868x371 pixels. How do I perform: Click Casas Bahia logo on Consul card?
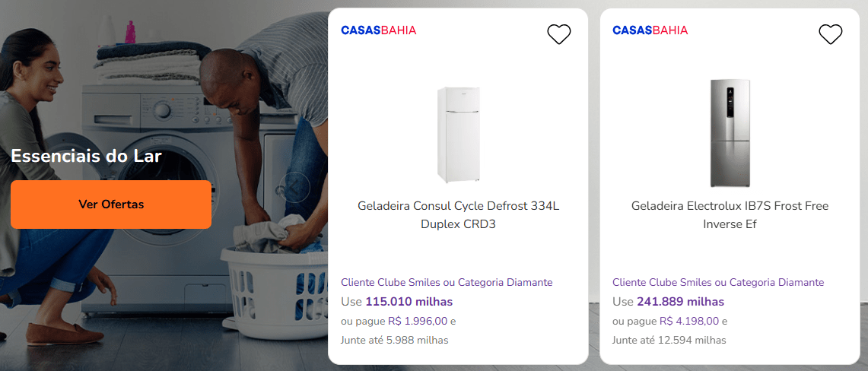[x=379, y=30]
